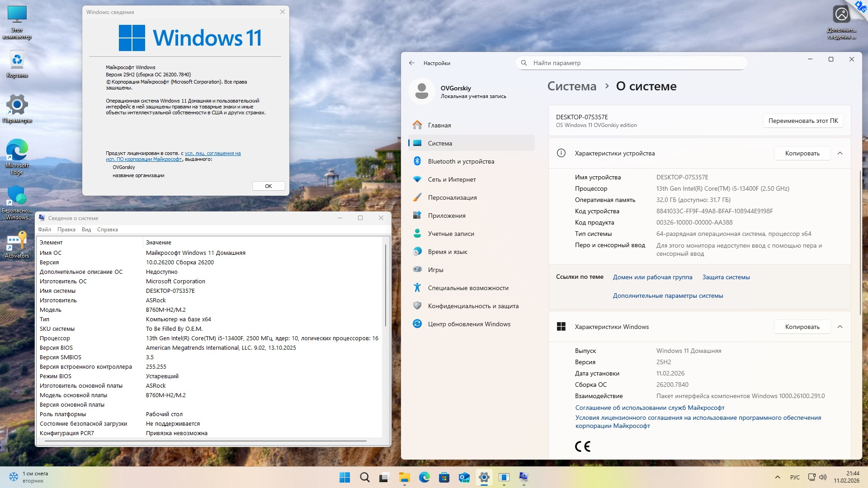The height and width of the screenshot is (488, 868).
Task: Show hidden system tray icons chevron
Action: point(778,477)
